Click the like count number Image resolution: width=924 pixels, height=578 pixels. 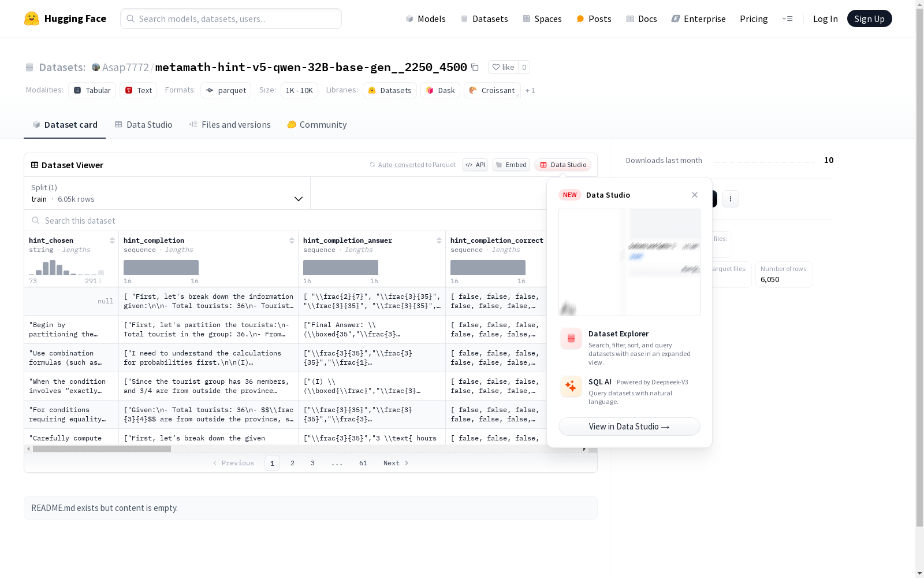[x=524, y=67]
